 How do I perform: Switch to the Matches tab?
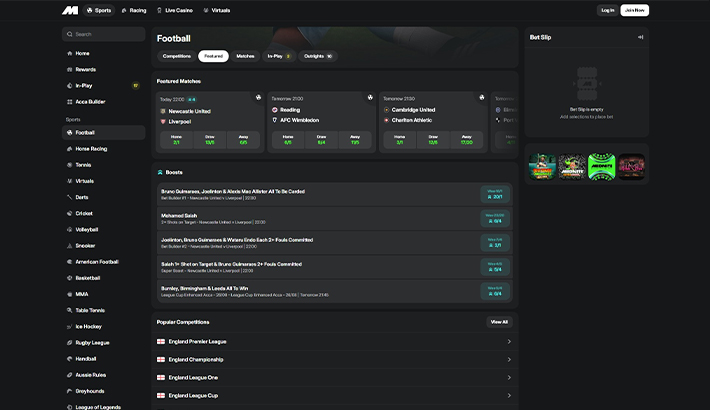pyautogui.click(x=245, y=56)
